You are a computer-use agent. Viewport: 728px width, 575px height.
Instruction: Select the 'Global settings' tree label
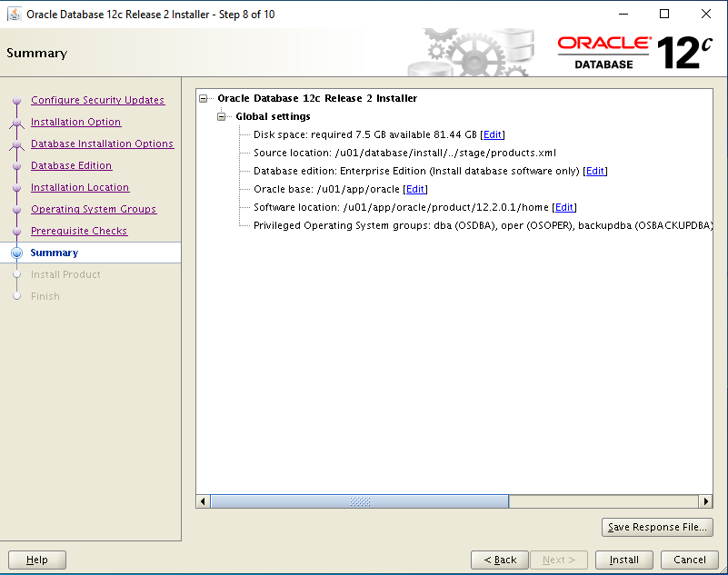coord(273,116)
